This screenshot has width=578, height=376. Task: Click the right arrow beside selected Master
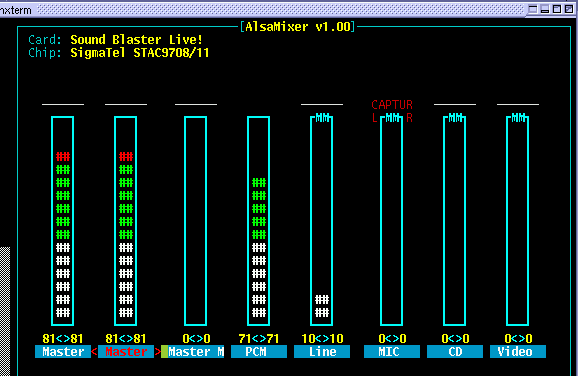158,352
